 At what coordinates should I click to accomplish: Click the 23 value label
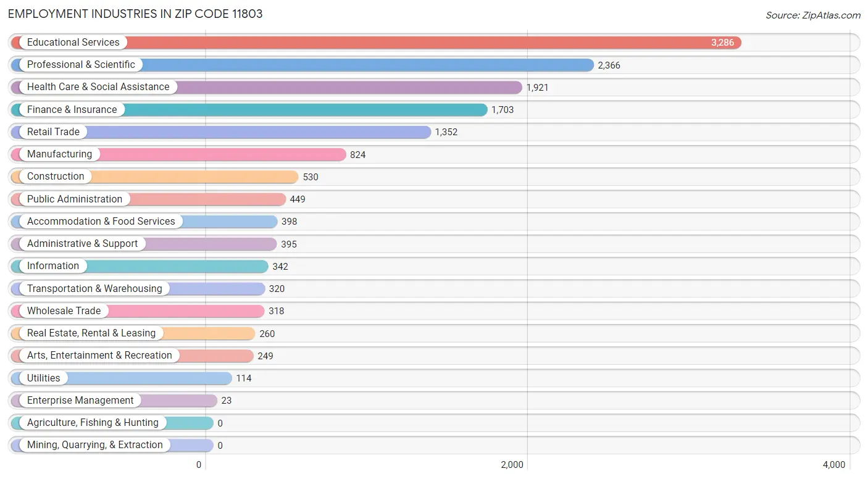[x=227, y=401]
